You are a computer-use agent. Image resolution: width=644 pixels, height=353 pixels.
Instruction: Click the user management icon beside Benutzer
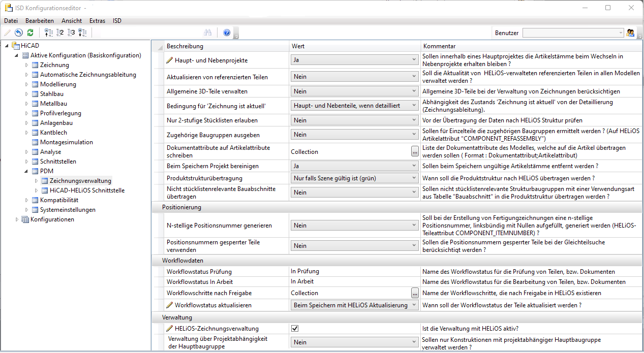pos(630,33)
